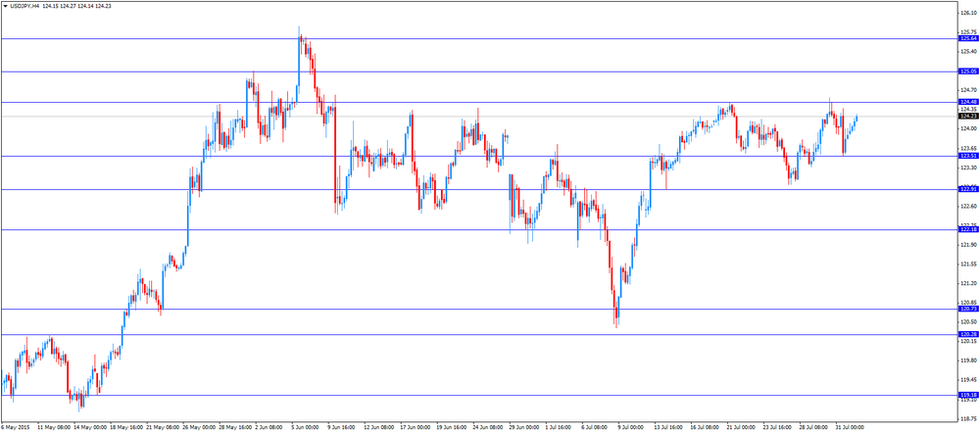The image size is (980, 432).
Task: Click the 16 Jul 08:00 time label
Action: point(706,427)
